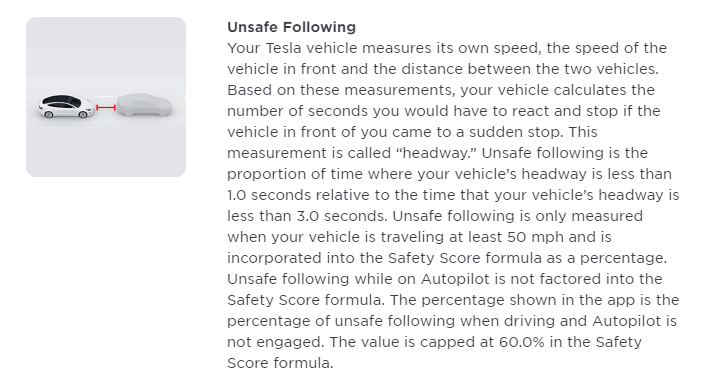Click the phrase "Based on these measurements"

pyautogui.click(x=340, y=90)
